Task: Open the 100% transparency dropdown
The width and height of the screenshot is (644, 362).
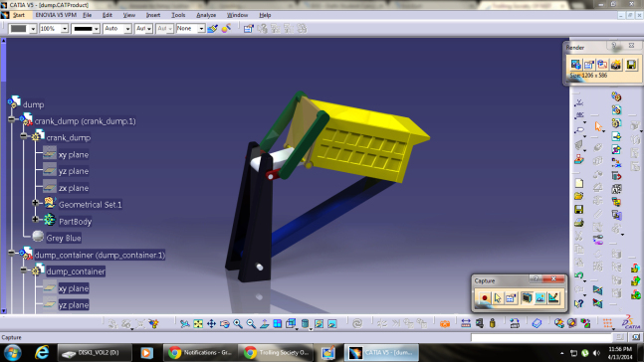Action: pos(65,29)
